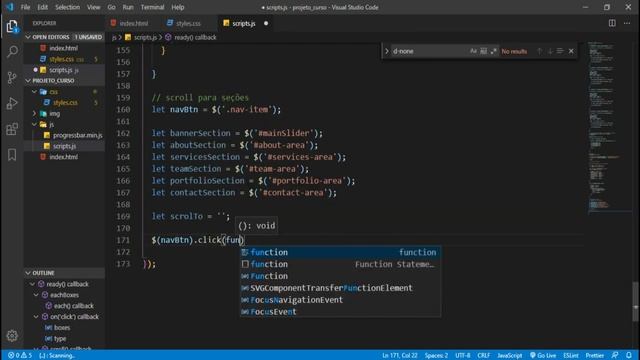Close the find widget

[x=571, y=51]
